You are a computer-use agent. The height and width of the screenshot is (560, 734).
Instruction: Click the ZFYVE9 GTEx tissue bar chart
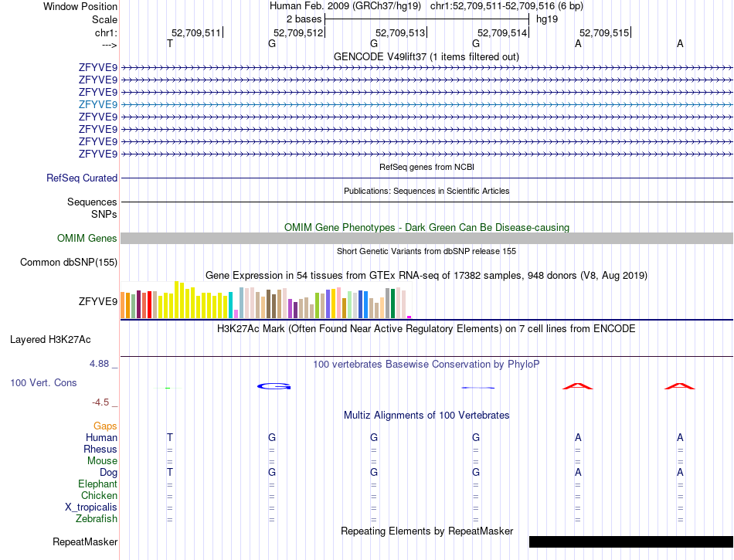[266, 300]
